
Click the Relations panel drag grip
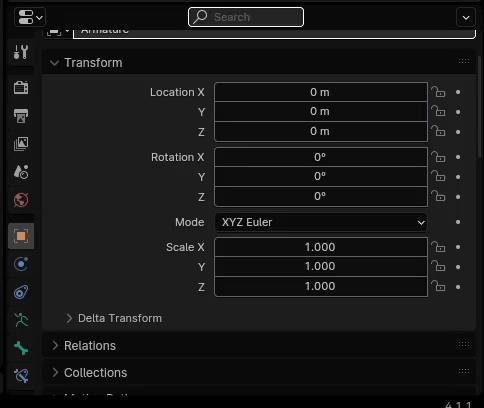tap(464, 344)
